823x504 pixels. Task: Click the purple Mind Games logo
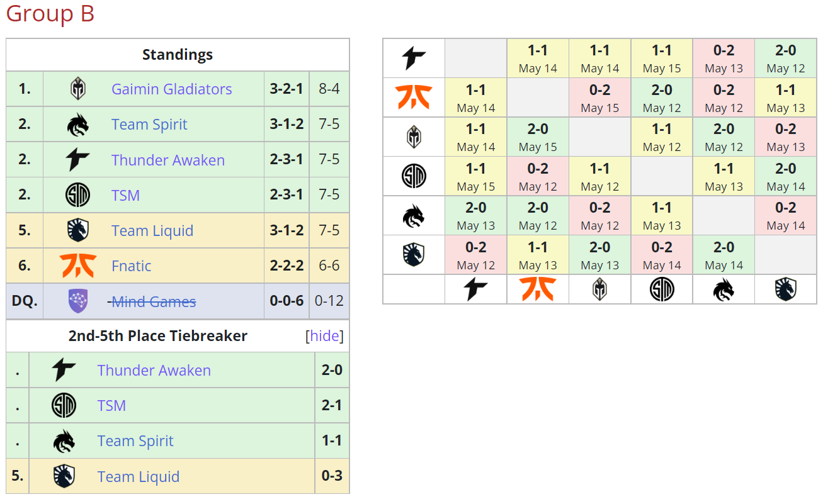pos(77,301)
